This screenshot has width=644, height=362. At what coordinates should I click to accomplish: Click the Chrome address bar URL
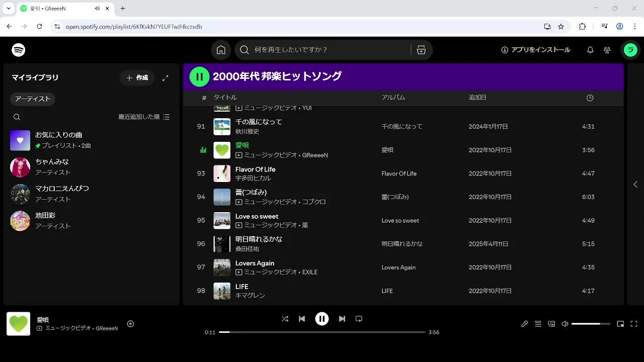(134, 26)
